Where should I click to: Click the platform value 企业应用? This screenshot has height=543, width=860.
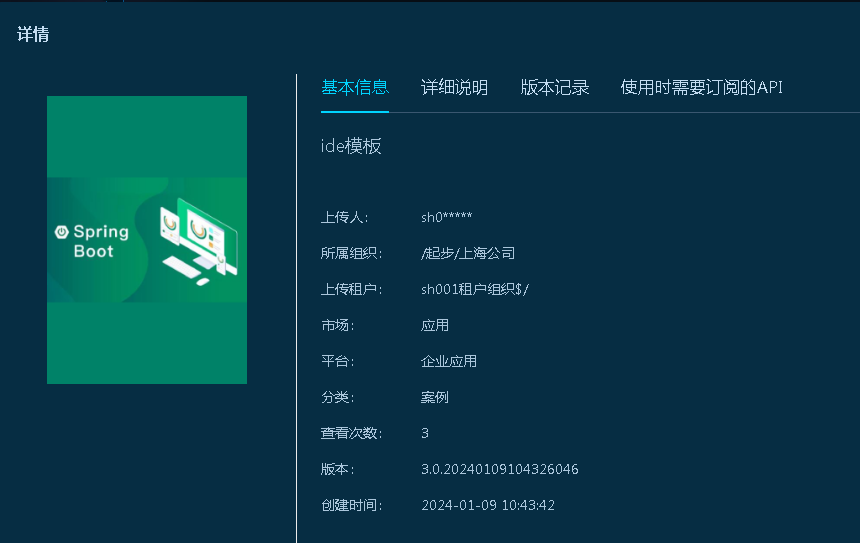pos(449,361)
